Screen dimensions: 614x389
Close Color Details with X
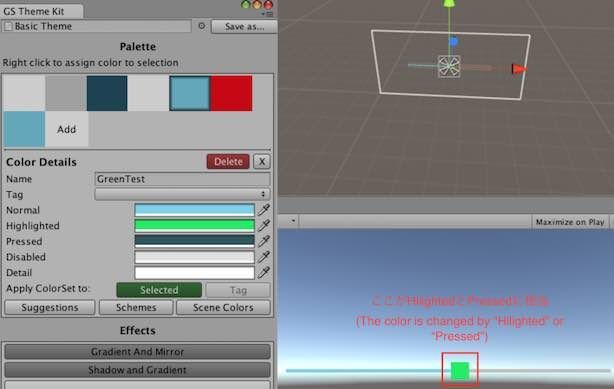tap(262, 161)
